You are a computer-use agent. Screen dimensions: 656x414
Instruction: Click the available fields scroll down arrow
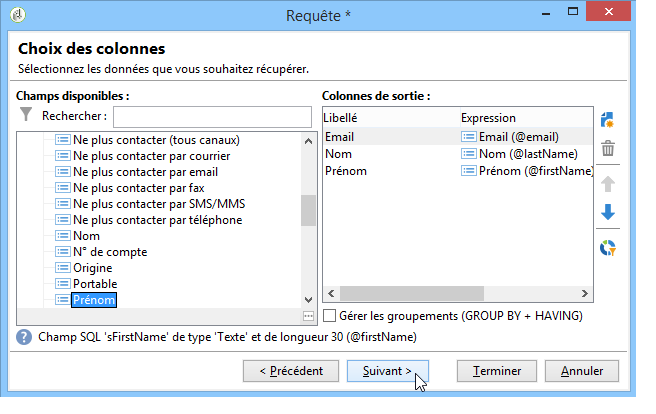click(309, 299)
